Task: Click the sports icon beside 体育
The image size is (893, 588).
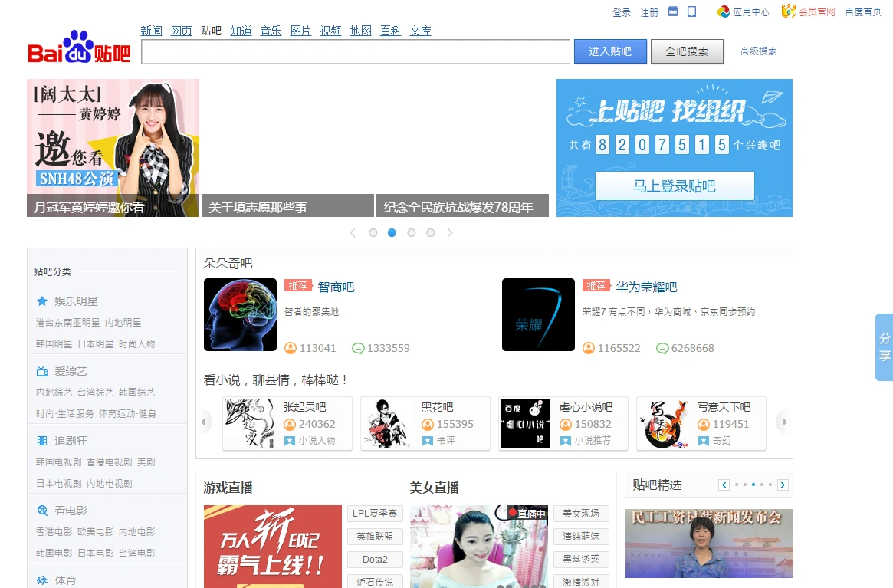Action: [x=42, y=580]
